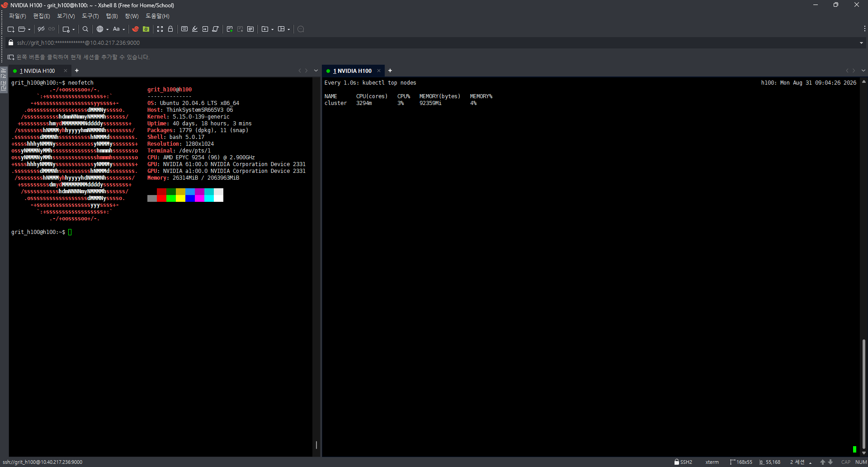
Task: Open the session folder icon
Action: (22, 29)
